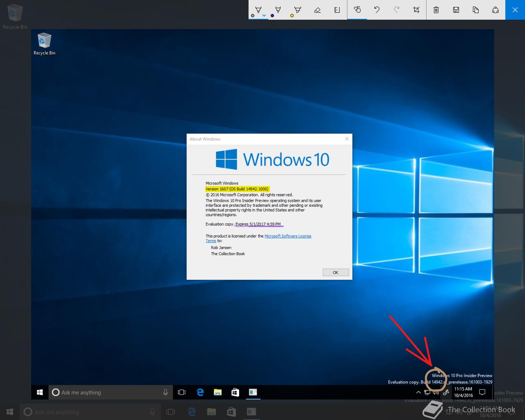
Task: Select the Highlighter tool
Action: pyautogui.click(x=298, y=9)
